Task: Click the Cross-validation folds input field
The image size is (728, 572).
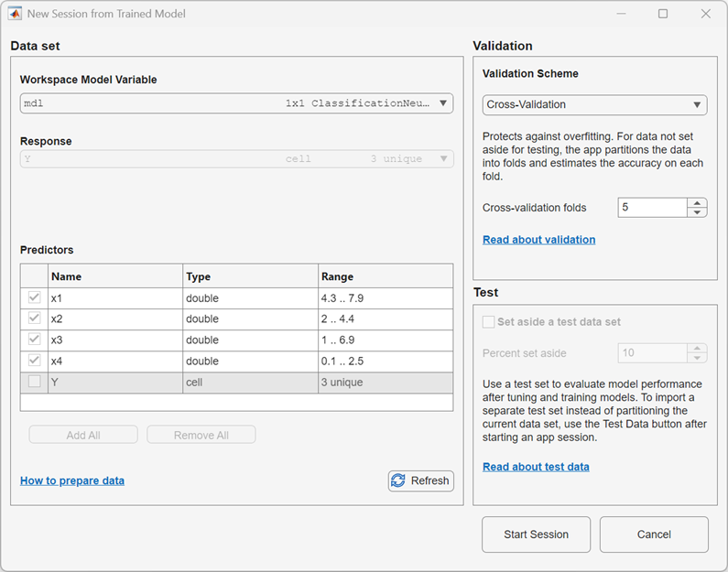Action: click(x=651, y=208)
